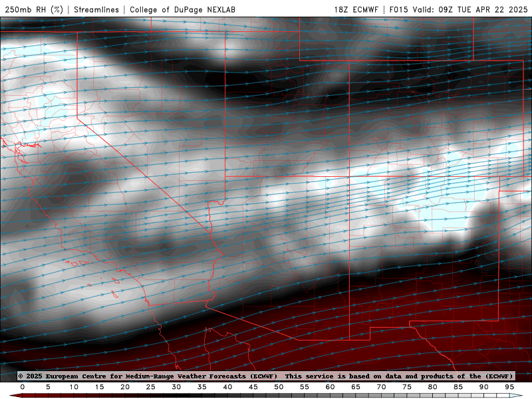Viewport: 532px width, 399px height.
Task: Click the 'Streamlines' label in the header
Action: pos(96,9)
